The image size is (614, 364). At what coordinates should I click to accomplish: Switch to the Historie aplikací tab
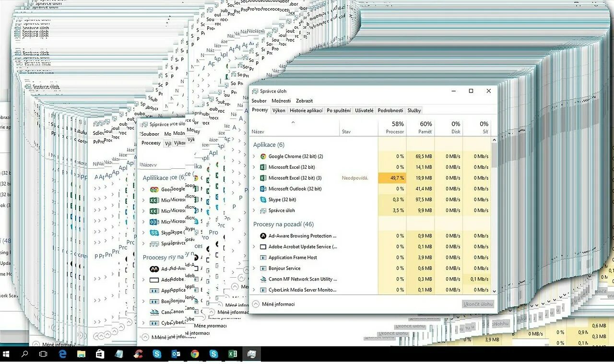(306, 110)
